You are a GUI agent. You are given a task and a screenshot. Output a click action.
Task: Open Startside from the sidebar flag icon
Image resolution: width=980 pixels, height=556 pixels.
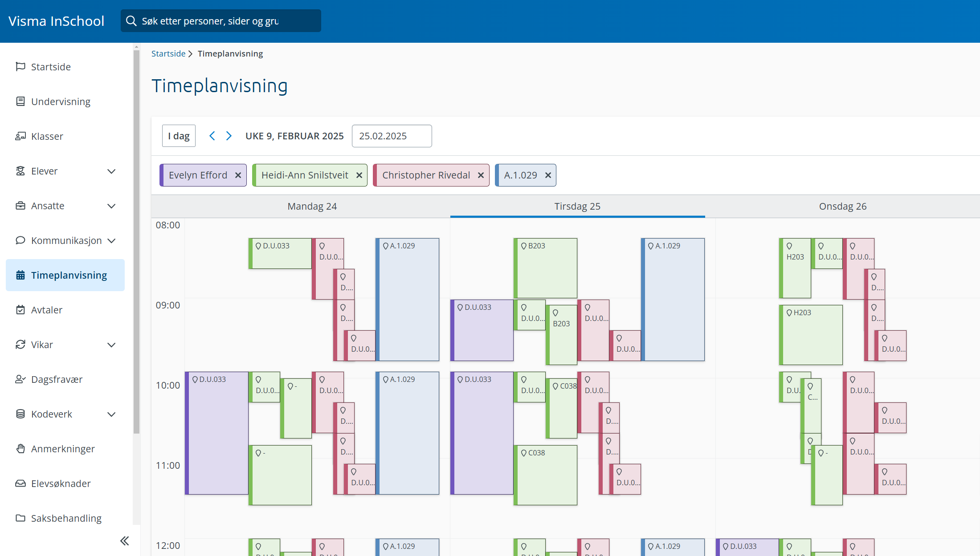[20, 67]
